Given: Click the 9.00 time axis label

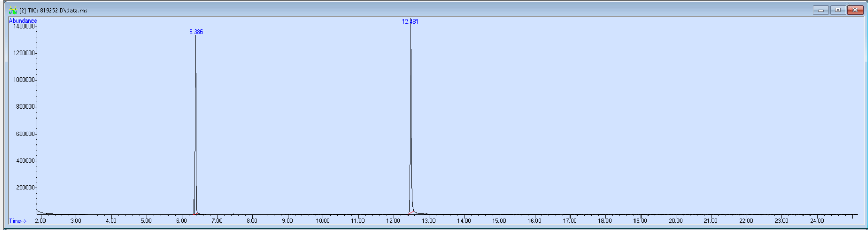Looking at the screenshot, I should (x=287, y=221).
